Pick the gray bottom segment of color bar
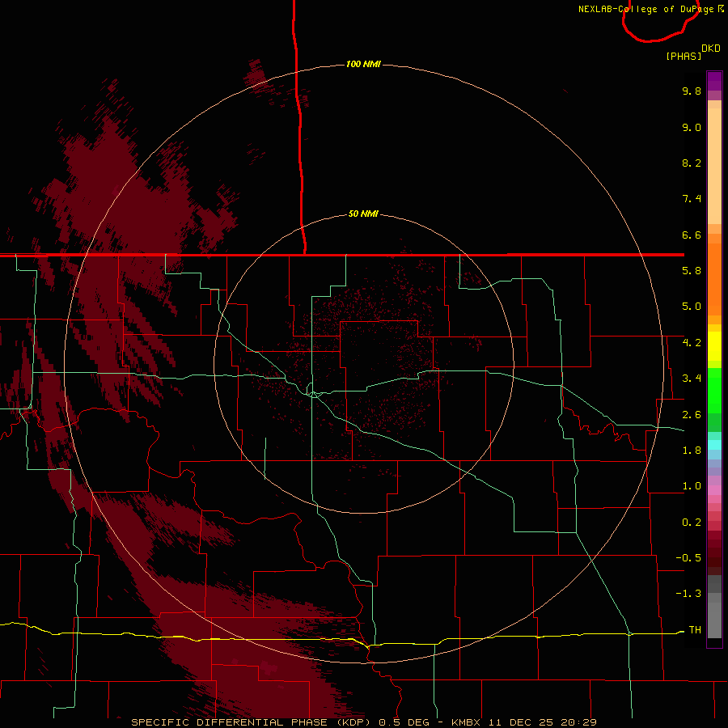Screen dimensions: 728x728 [714, 620]
